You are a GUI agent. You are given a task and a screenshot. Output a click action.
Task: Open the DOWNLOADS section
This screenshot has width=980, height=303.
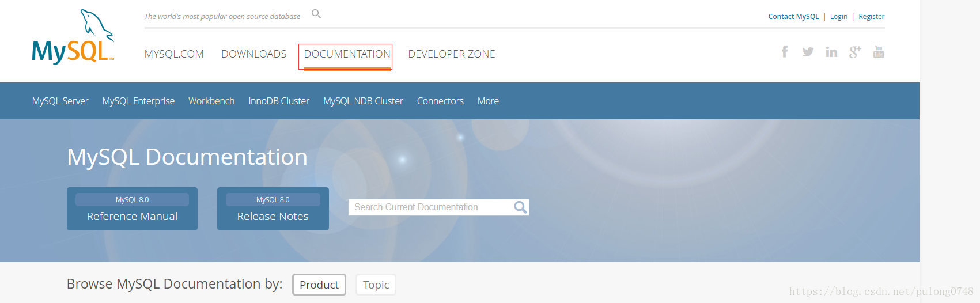254,54
